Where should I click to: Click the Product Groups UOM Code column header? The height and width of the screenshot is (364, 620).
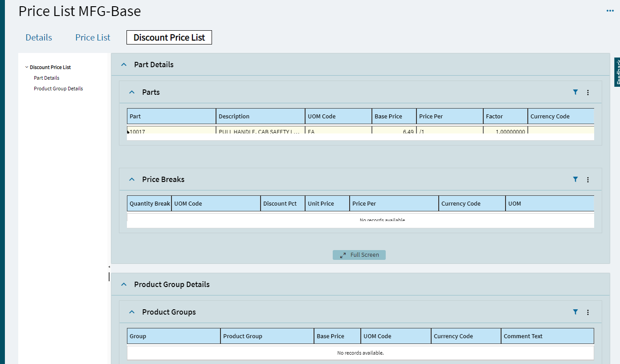pos(396,336)
